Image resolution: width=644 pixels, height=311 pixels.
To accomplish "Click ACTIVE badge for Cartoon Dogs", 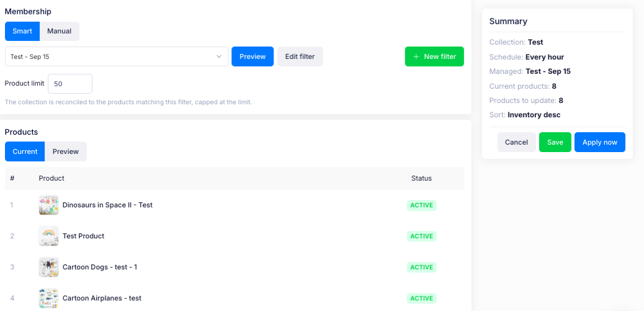I will [421, 268].
